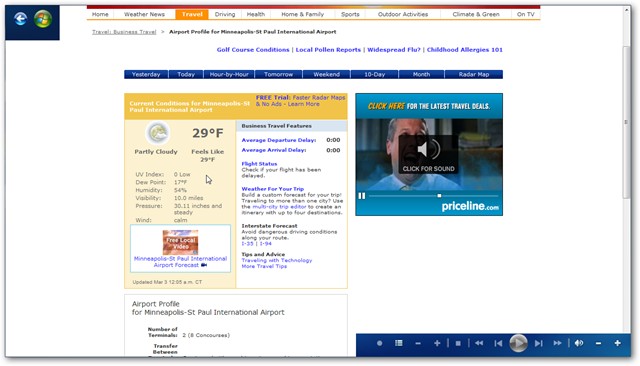Select the Travel tab
Image resolution: width=640 pixels, height=366 pixels.
click(x=192, y=14)
